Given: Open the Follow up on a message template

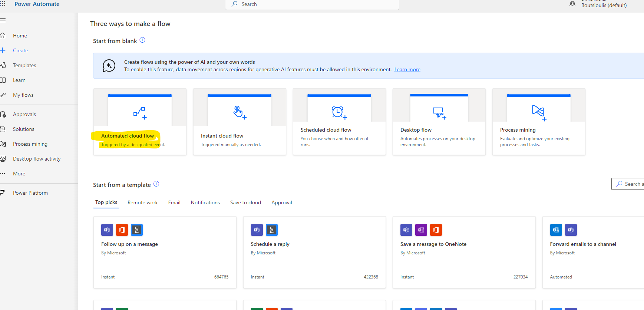Looking at the screenshot, I should [129, 244].
